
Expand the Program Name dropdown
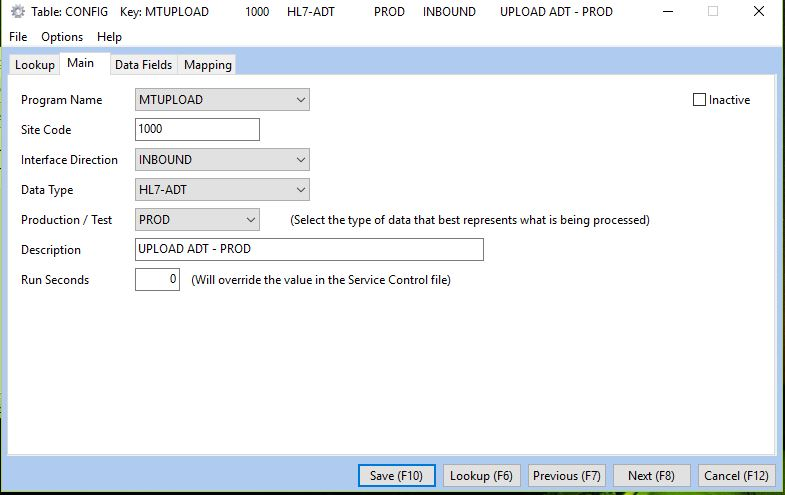point(222,100)
